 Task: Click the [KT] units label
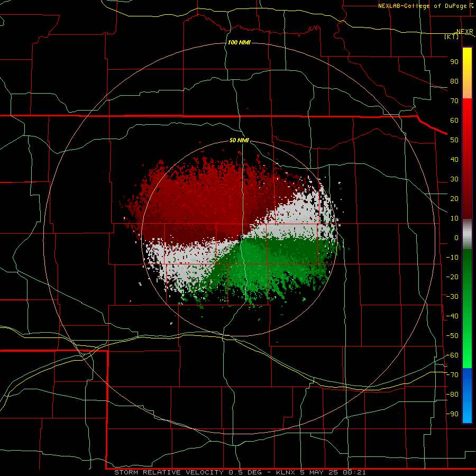pyautogui.click(x=452, y=37)
